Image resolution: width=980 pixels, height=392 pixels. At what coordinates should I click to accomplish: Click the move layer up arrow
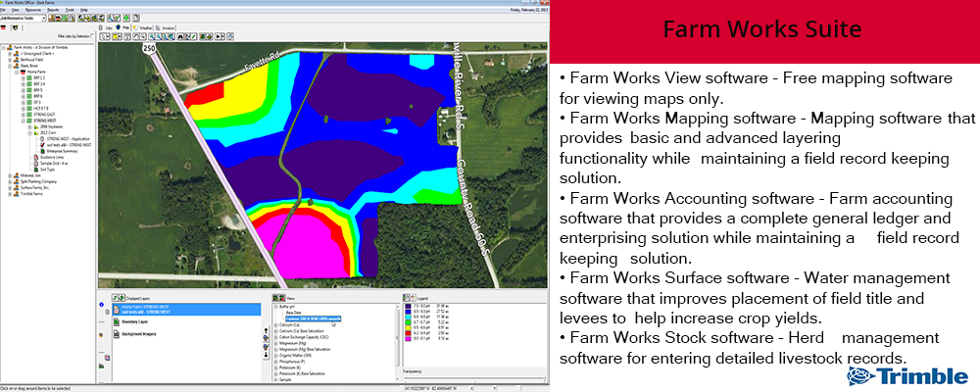[266, 331]
